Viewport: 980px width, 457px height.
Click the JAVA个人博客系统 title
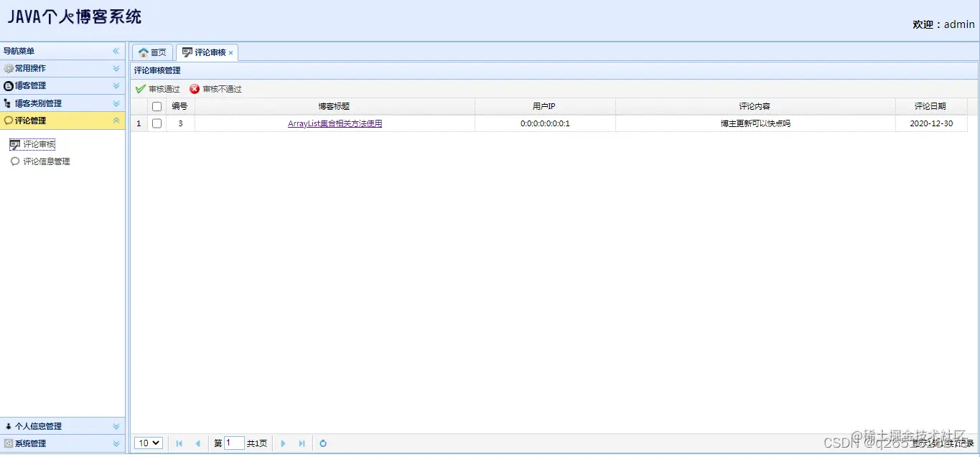pos(75,17)
